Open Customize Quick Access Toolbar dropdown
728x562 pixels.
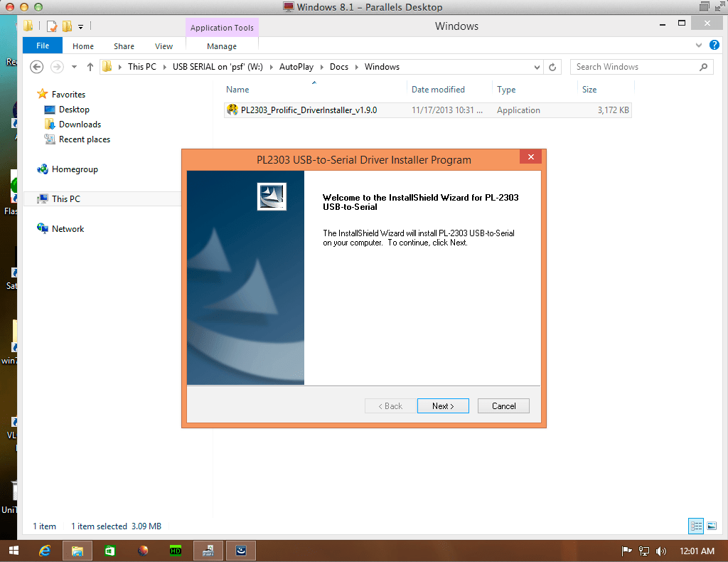81,26
